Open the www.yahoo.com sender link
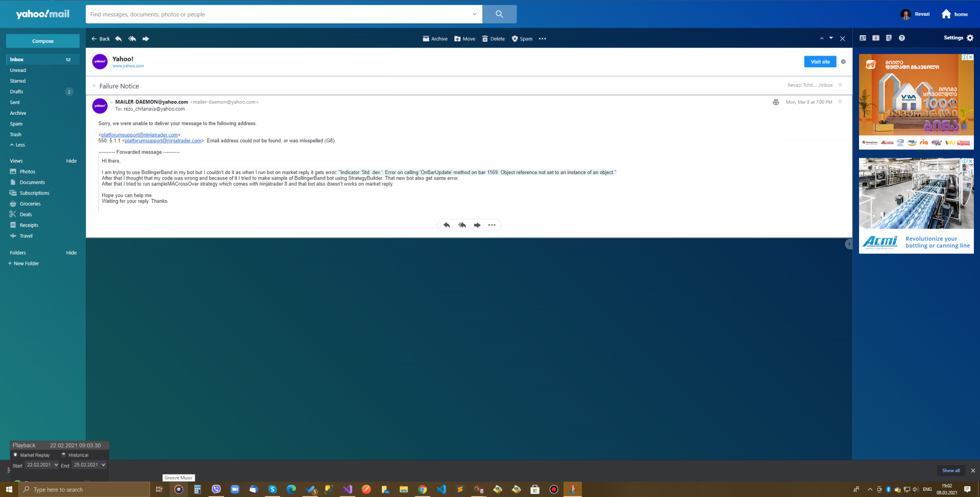 (128, 66)
